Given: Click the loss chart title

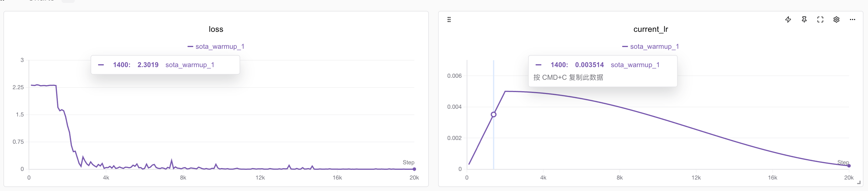Looking at the screenshot, I should pyautogui.click(x=216, y=29).
